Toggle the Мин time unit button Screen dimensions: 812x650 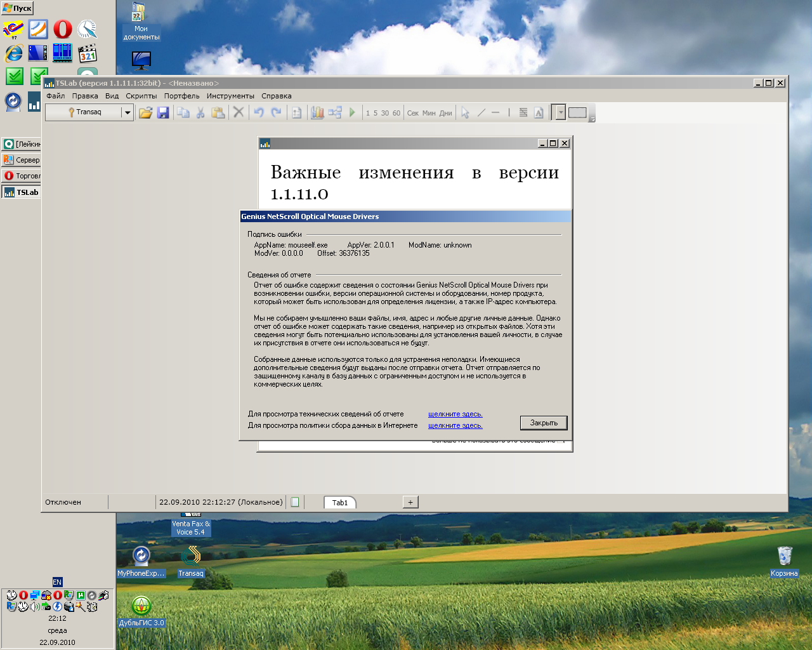pos(429,114)
